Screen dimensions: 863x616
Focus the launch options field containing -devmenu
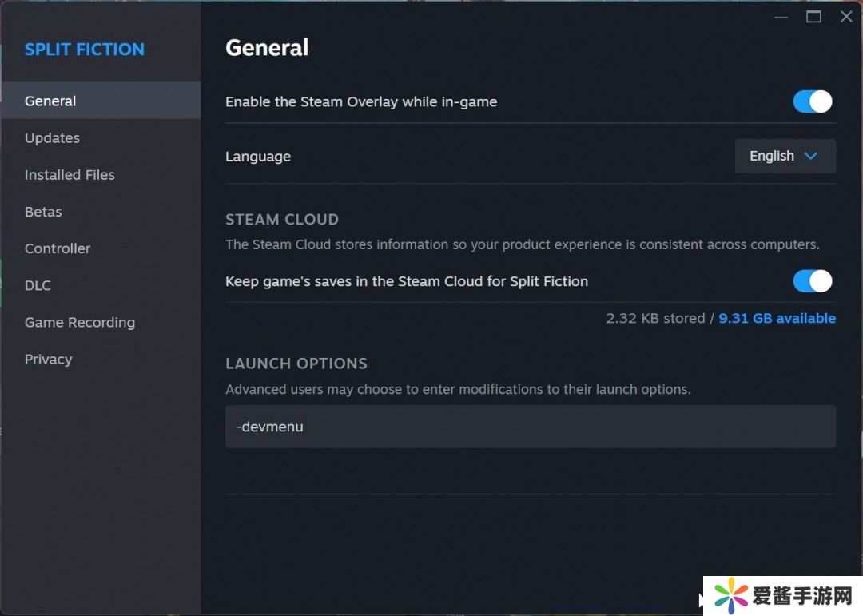530,427
